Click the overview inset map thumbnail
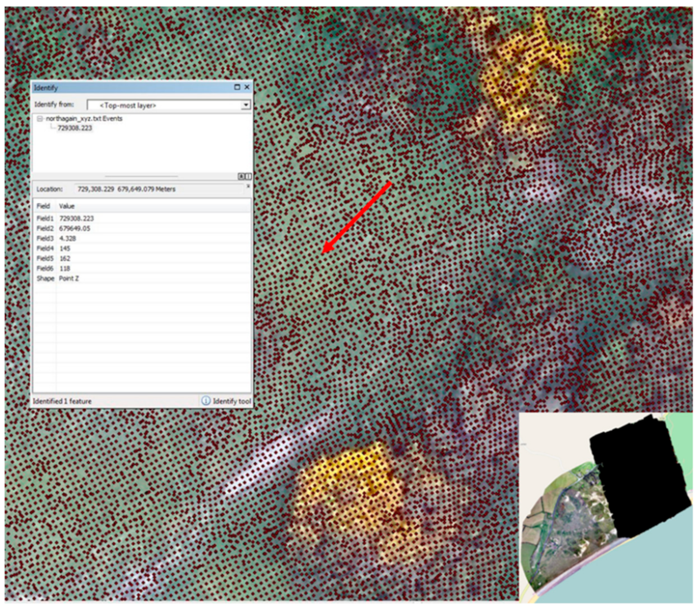The width and height of the screenshot is (700, 610). [605, 507]
